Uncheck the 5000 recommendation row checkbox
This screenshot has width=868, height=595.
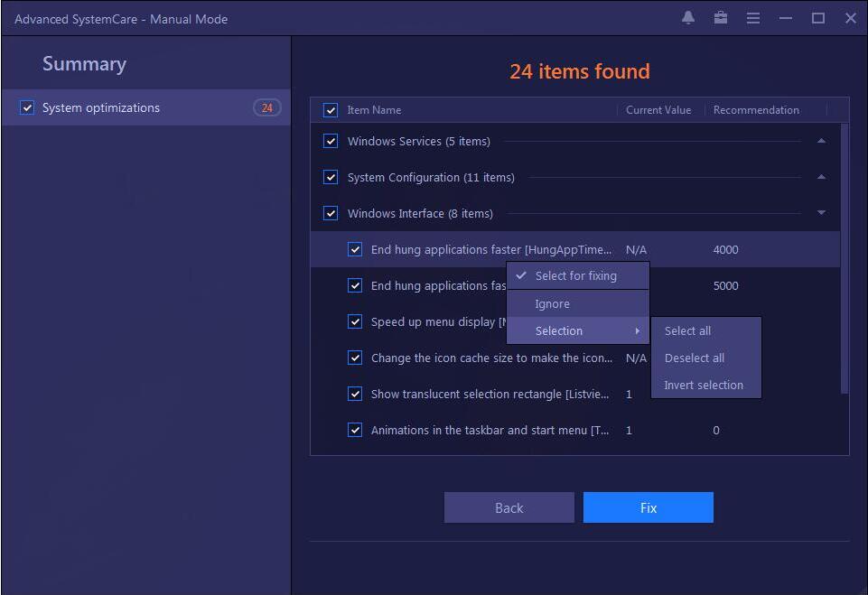pyautogui.click(x=355, y=285)
